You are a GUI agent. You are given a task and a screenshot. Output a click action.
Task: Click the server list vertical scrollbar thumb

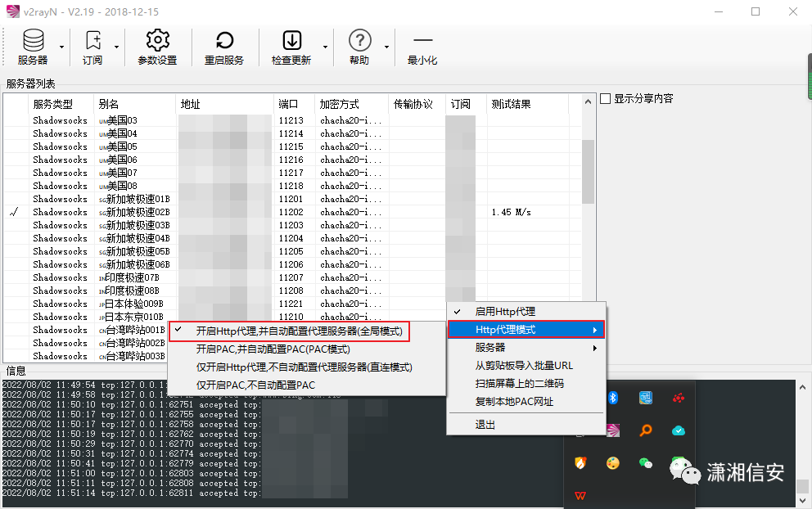point(589,171)
